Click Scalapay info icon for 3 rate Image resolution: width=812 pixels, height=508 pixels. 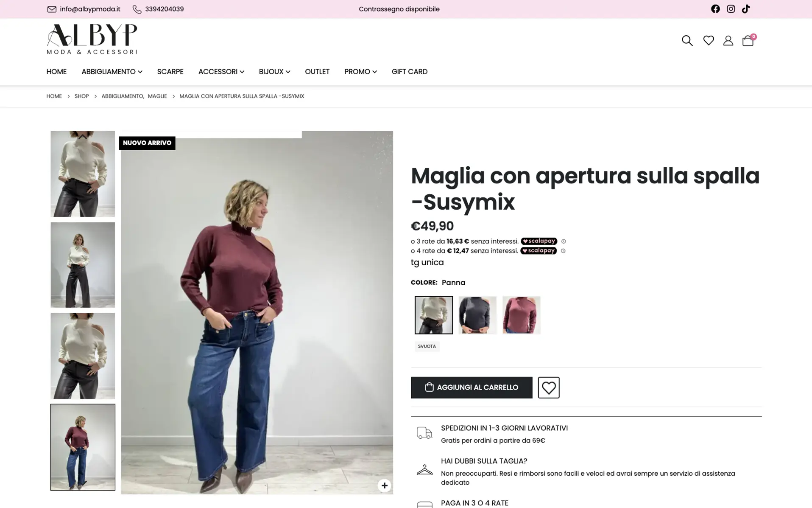(564, 241)
